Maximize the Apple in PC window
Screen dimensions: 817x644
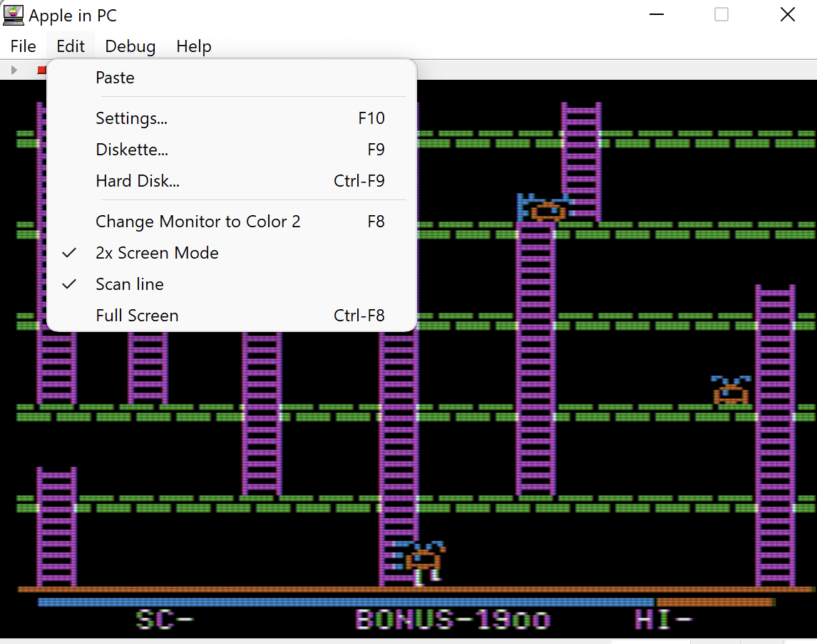coord(721,15)
